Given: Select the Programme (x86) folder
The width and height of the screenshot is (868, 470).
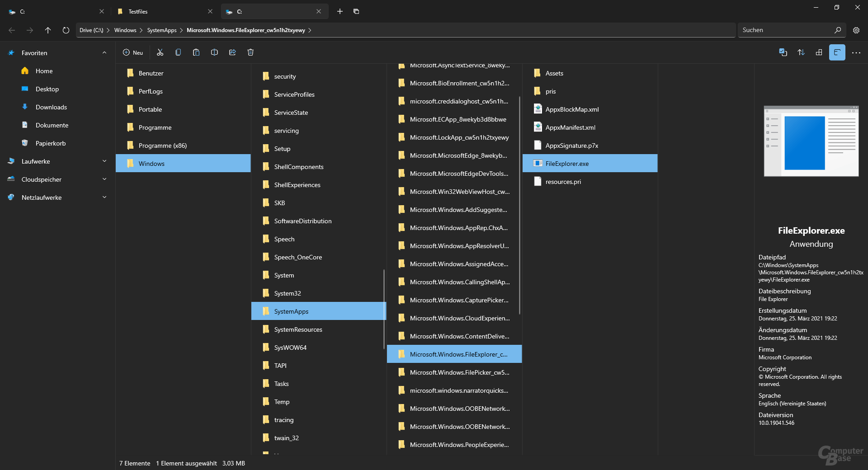Looking at the screenshot, I should (183, 146).
